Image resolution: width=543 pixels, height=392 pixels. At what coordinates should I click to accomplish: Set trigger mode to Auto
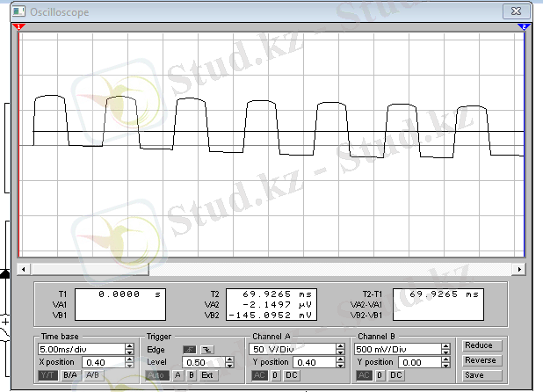pyautogui.click(x=156, y=375)
